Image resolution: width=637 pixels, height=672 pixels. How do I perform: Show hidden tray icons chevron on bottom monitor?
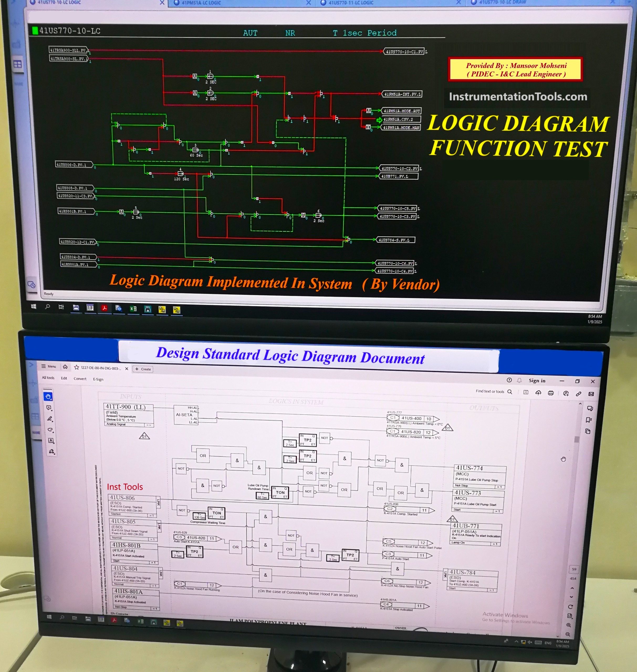pyautogui.click(x=516, y=642)
